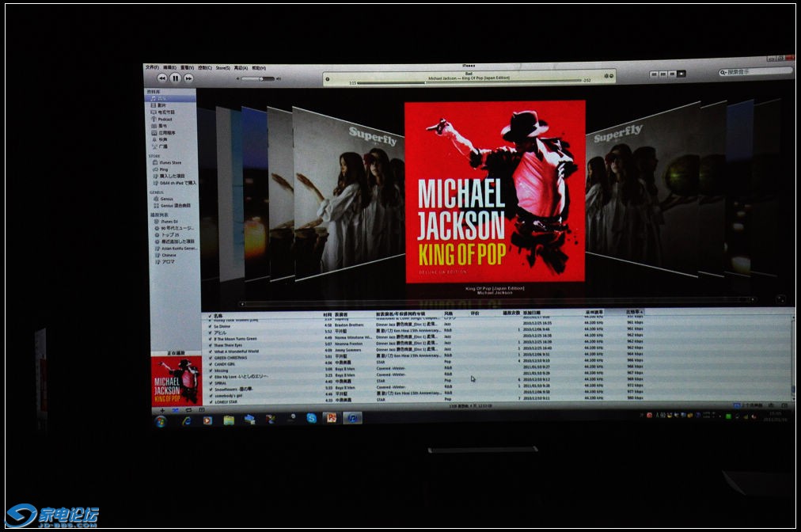Open the Radio icon in sidebar
Screen dimensions: 801x532
154,146
